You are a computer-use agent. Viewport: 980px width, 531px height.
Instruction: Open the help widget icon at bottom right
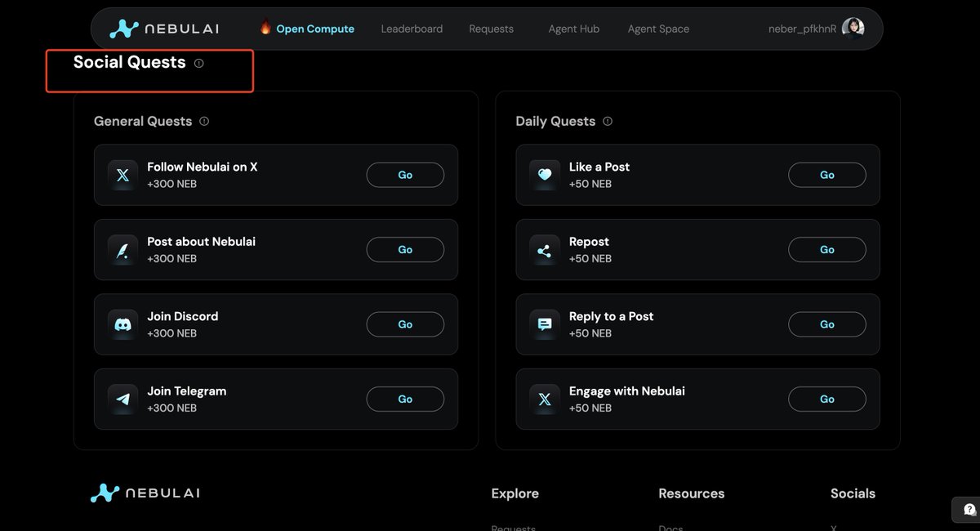click(x=968, y=509)
